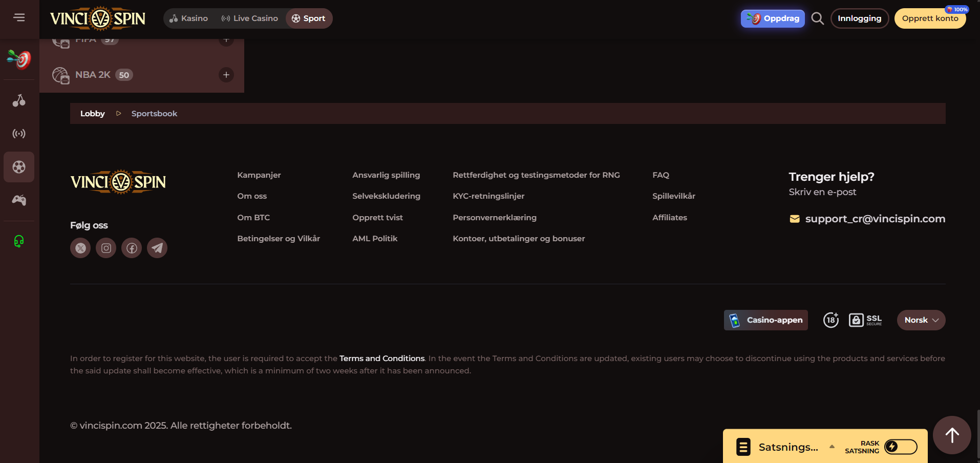The width and height of the screenshot is (980, 463).
Task: Open the Opprett tvist link
Action: coord(377,218)
